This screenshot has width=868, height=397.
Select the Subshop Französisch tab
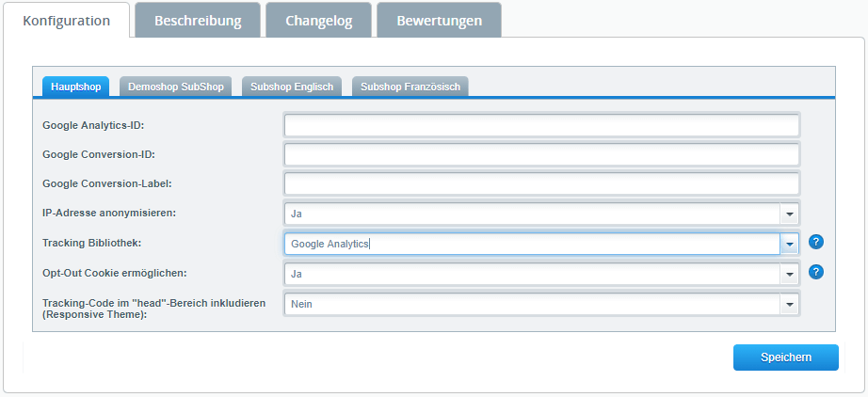click(x=410, y=87)
